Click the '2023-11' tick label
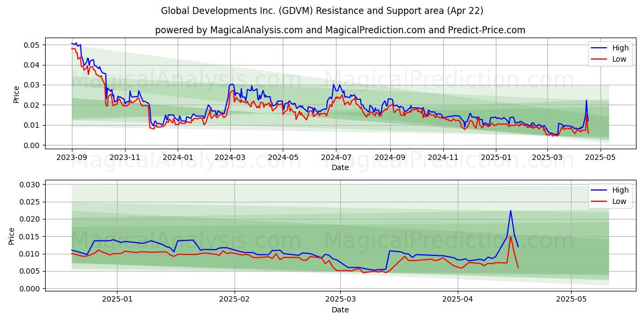This screenshot has width=644, height=322. click(x=125, y=157)
